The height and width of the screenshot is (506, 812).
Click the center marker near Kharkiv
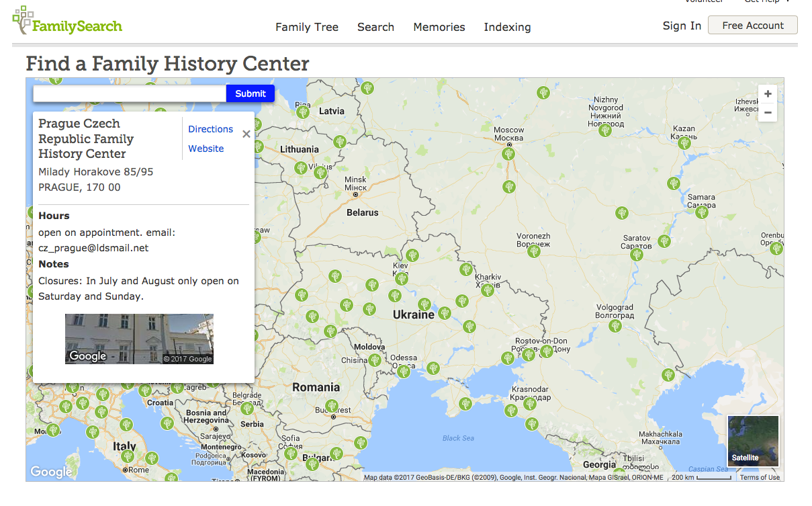point(488,290)
